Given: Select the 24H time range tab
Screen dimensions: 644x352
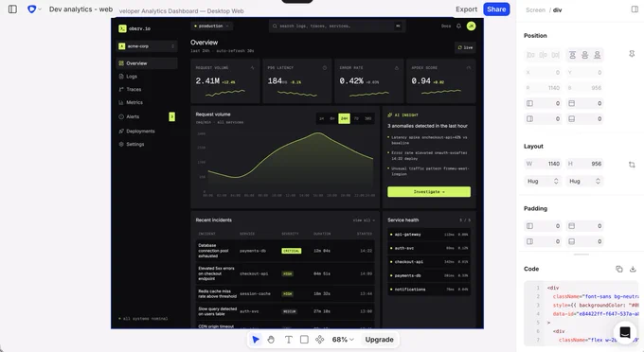Looking at the screenshot, I should [x=344, y=118].
